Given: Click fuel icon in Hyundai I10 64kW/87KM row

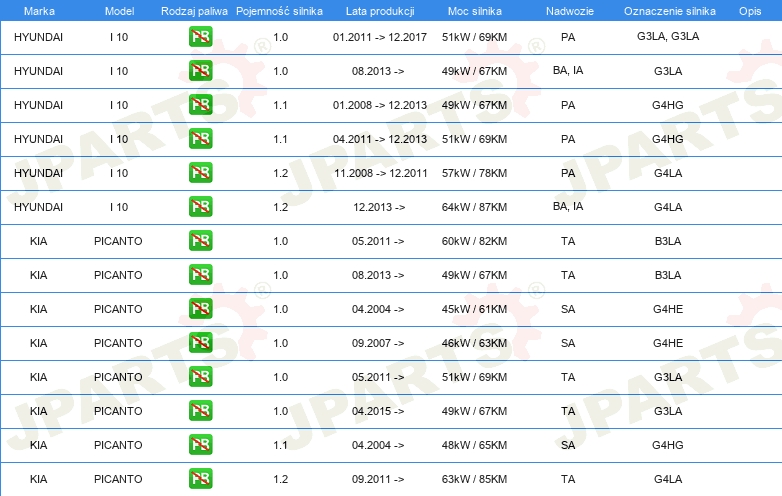Looking at the screenshot, I should 200,207.
